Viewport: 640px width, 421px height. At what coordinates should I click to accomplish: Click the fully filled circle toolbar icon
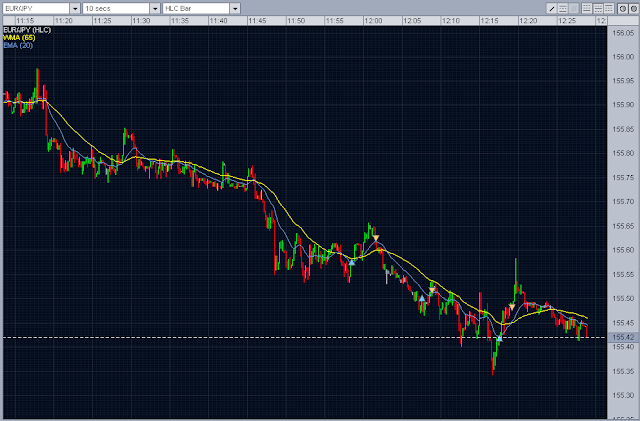click(633, 9)
